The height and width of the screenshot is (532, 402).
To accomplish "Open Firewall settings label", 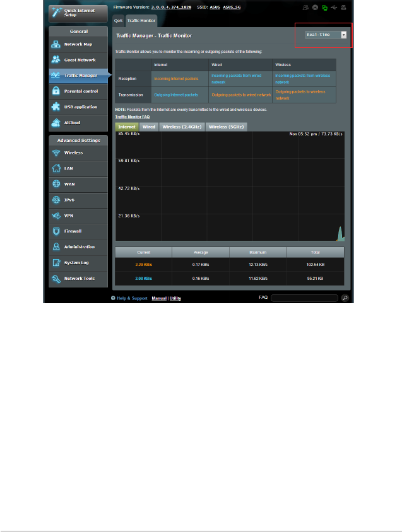I will click(x=73, y=231).
